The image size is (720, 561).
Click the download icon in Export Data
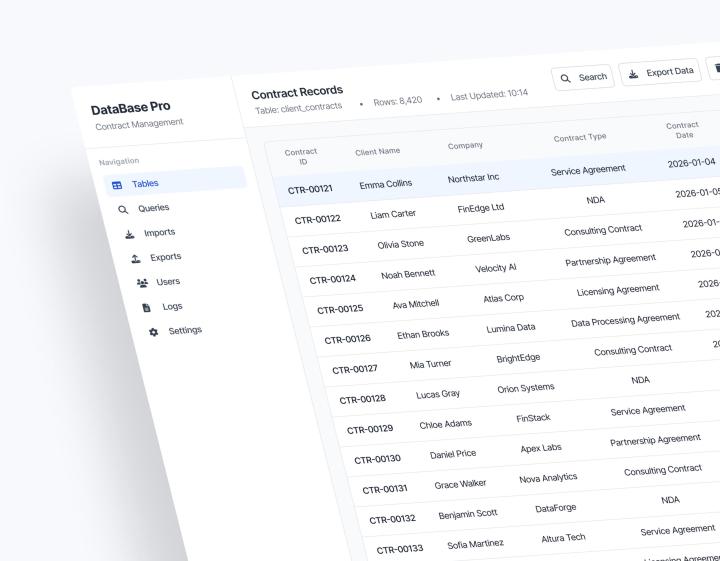633,74
